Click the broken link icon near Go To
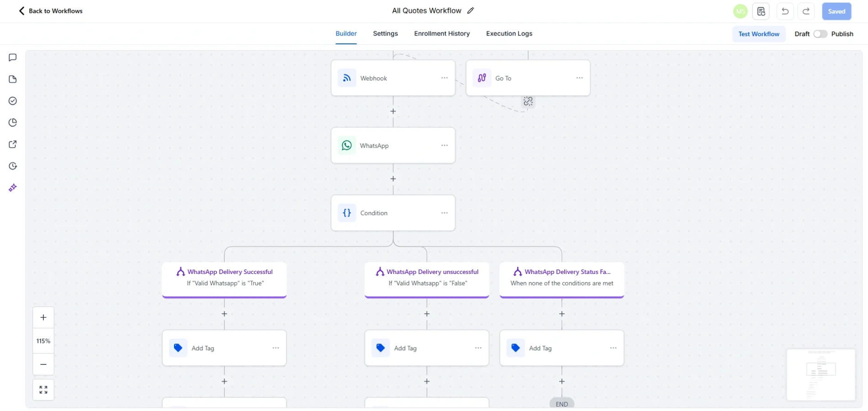Screen dimensions: 868x411 [x=528, y=101]
